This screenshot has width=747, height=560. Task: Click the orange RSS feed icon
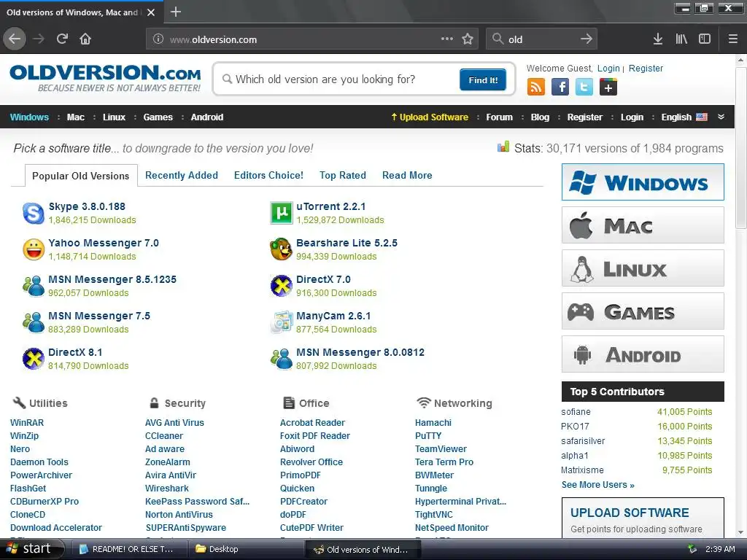tap(536, 87)
